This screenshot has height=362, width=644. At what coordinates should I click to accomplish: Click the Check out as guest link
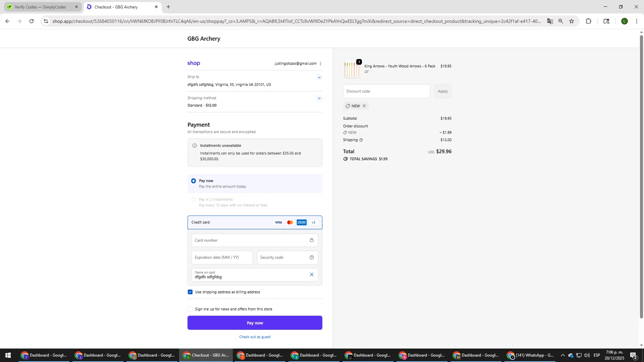pos(255,337)
